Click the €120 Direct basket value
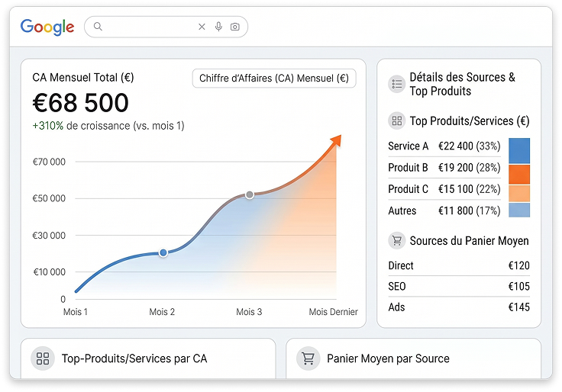The width and height of the screenshot is (562, 392). point(519,265)
